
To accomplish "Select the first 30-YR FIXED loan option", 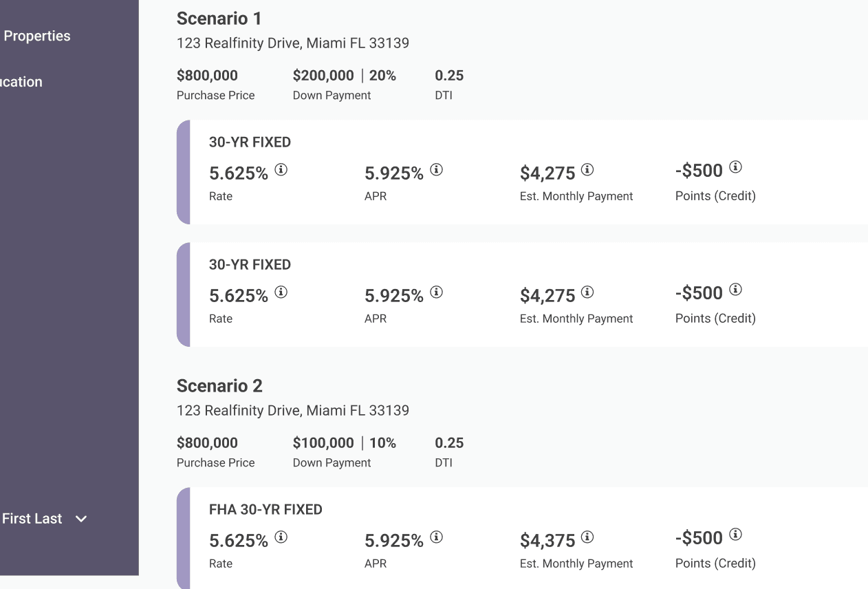I will coord(522,172).
